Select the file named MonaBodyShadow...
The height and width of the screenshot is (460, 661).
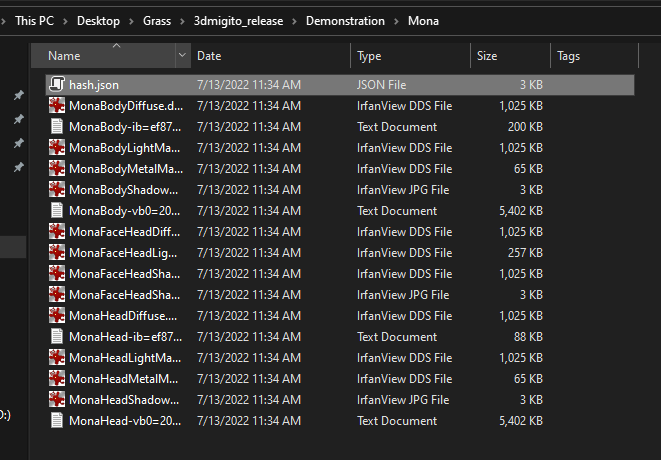[124, 190]
